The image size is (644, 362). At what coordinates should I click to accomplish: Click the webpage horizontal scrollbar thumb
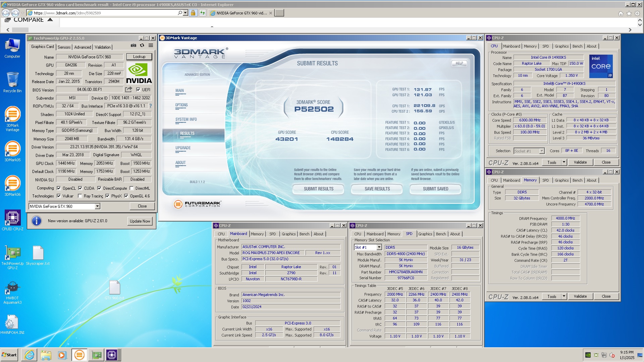[x=20, y=29]
